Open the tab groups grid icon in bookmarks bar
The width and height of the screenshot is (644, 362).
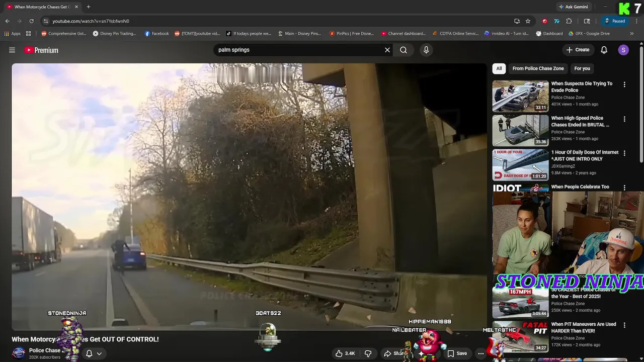[28, 34]
